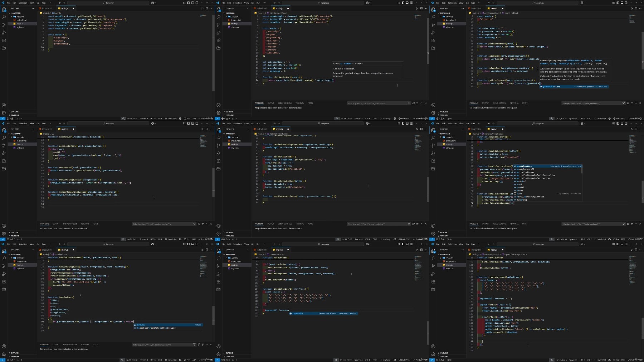Toggle Secondary Side Bar in handleGuess window

197,244
